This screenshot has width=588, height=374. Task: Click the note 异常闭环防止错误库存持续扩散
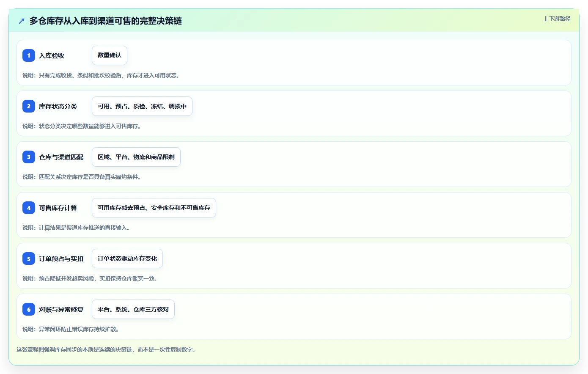[79, 329]
